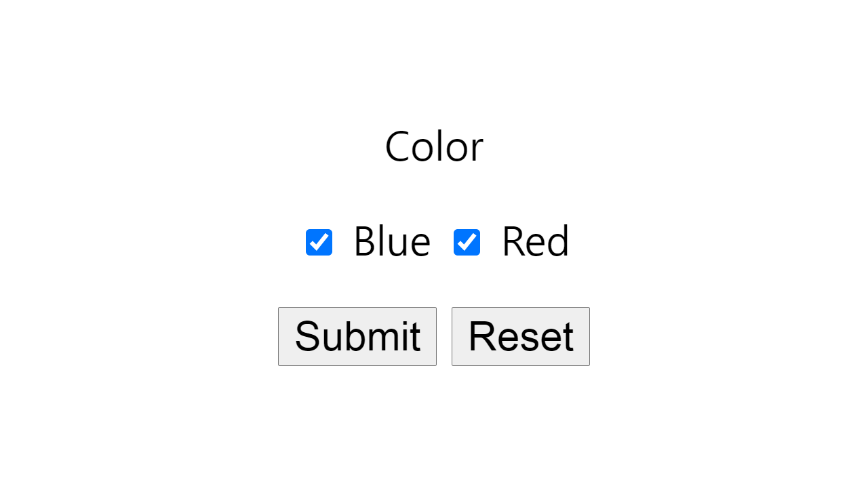
Task: Click the Reset button
Action: pos(520,336)
